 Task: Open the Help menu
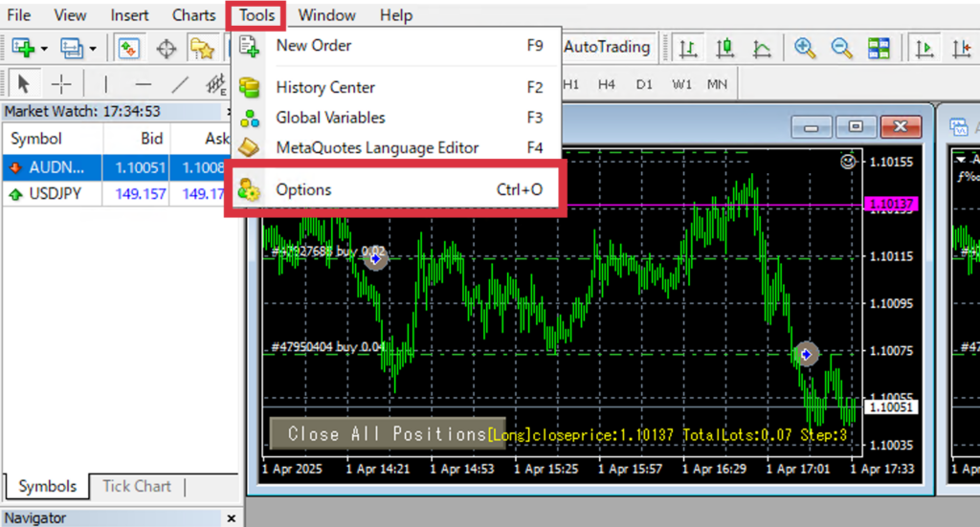pos(396,15)
